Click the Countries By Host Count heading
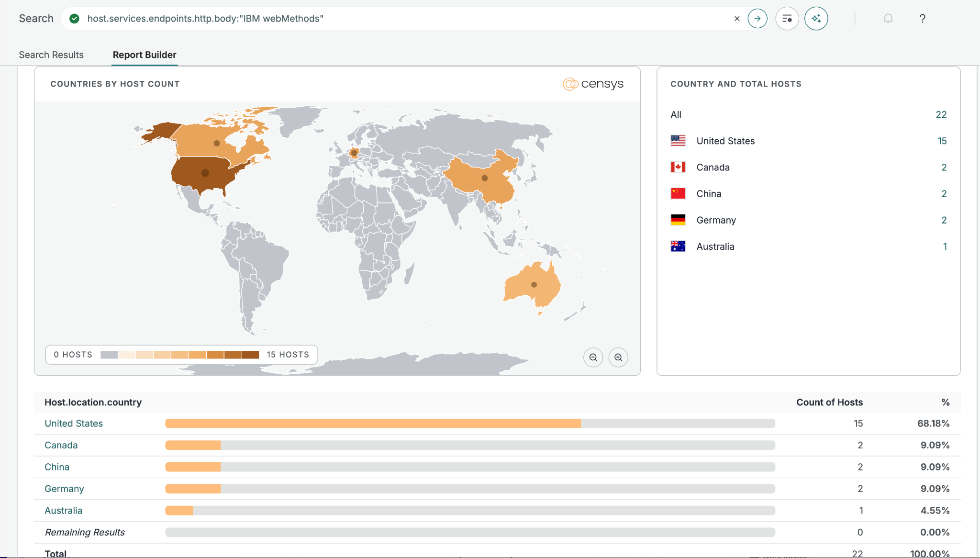 click(115, 84)
